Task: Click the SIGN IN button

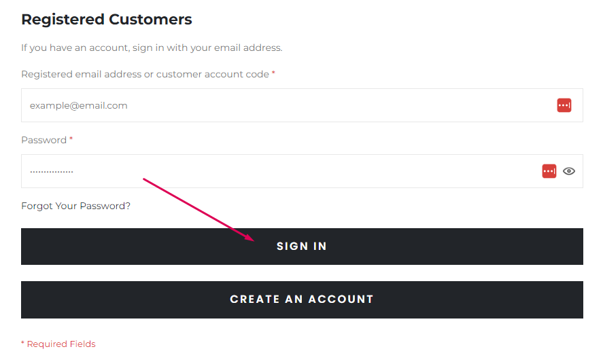Action: tap(302, 247)
